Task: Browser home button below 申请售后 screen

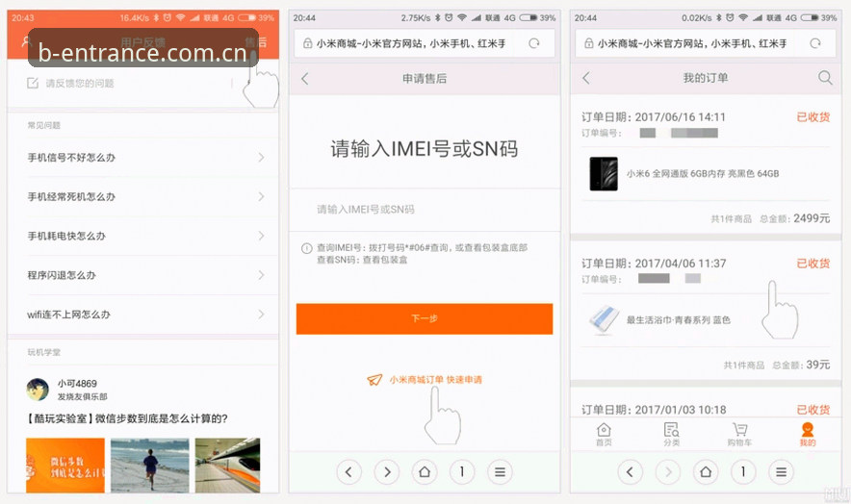Action: click(425, 472)
